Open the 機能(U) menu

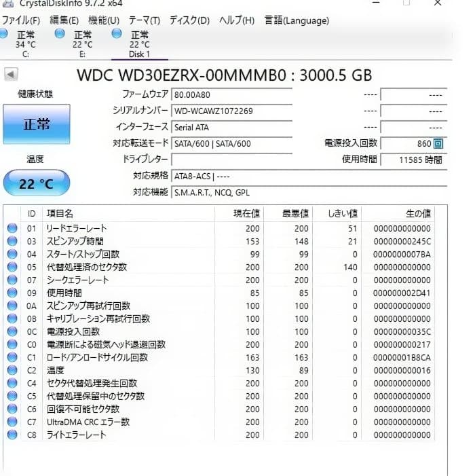coord(104,20)
